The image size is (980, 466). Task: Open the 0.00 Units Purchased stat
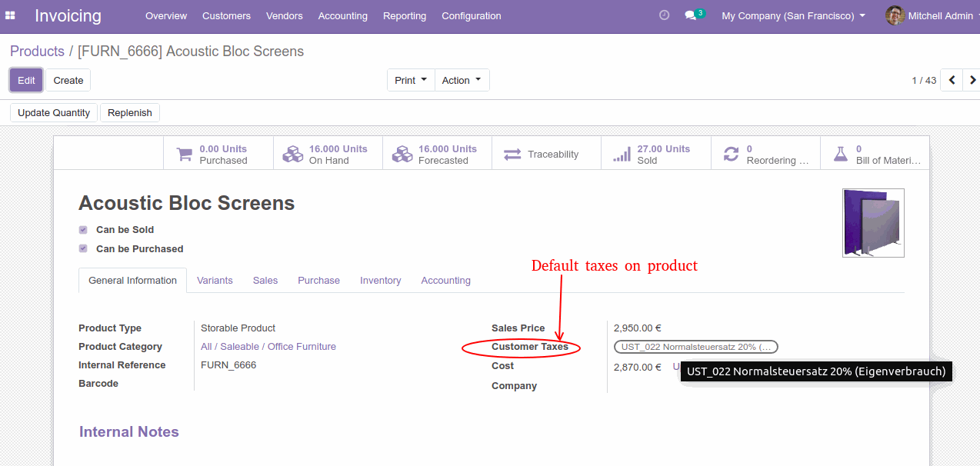[x=218, y=155]
